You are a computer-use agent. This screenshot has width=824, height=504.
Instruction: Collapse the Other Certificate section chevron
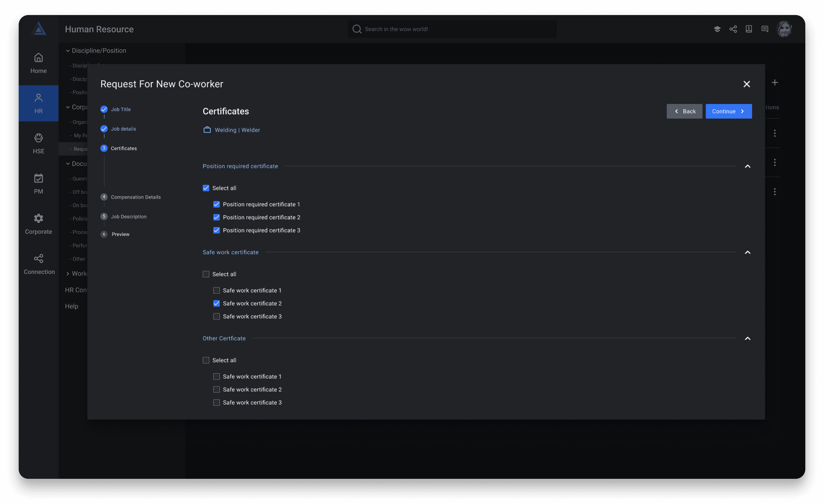pos(747,339)
